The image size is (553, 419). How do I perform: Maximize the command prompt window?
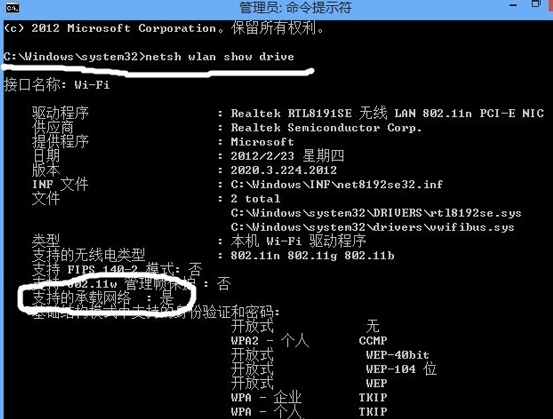536,4
